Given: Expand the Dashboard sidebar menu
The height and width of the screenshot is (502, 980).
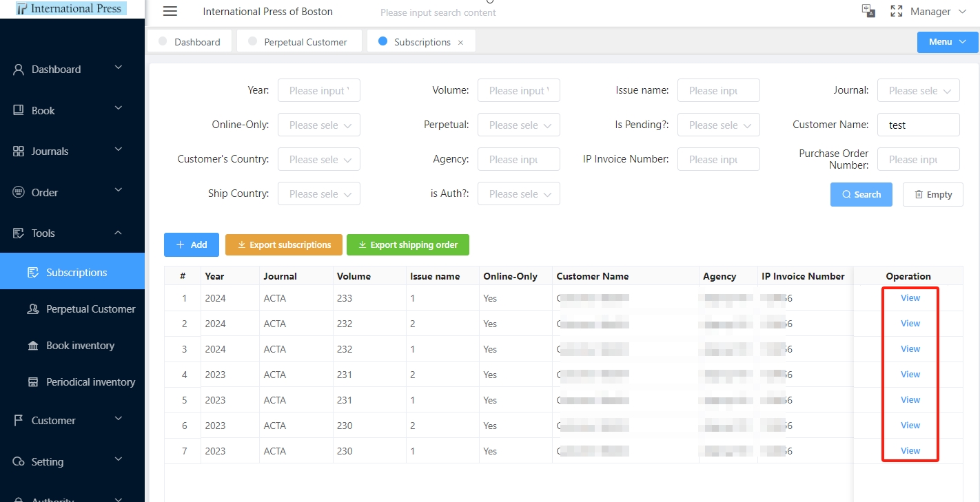Looking at the screenshot, I should (x=119, y=67).
